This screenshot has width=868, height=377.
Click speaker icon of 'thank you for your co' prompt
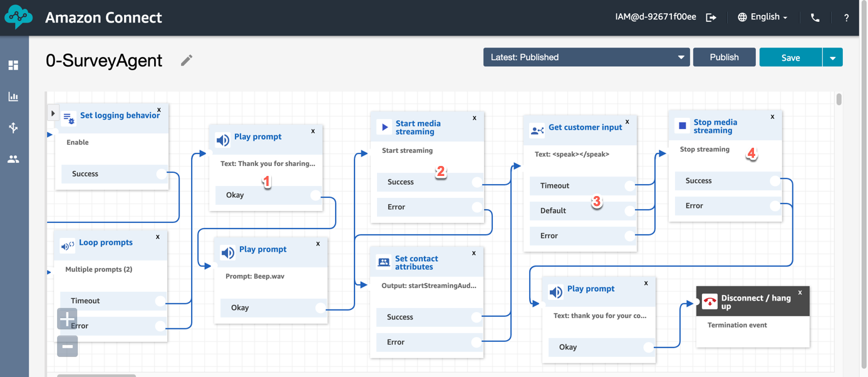[555, 292]
